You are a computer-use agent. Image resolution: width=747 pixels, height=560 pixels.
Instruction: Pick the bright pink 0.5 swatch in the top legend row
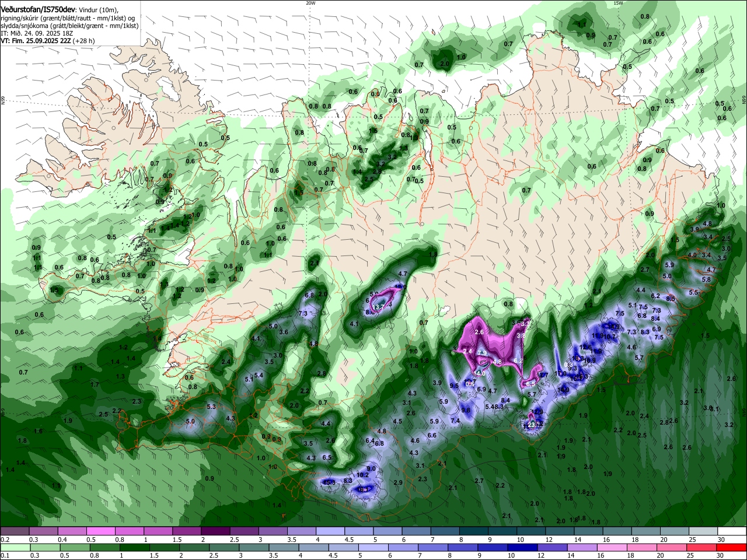[100, 531]
